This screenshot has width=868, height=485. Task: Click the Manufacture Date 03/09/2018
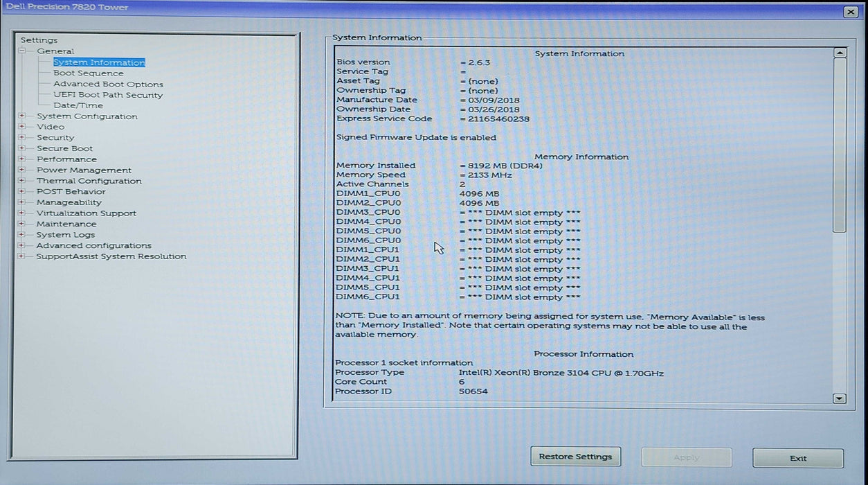494,100
